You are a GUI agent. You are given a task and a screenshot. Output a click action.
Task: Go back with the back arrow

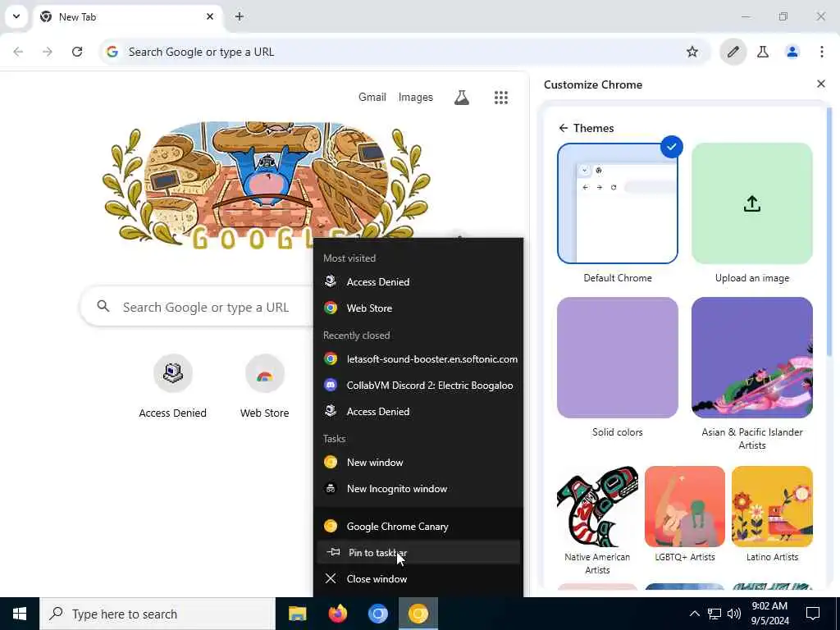(18, 52)
